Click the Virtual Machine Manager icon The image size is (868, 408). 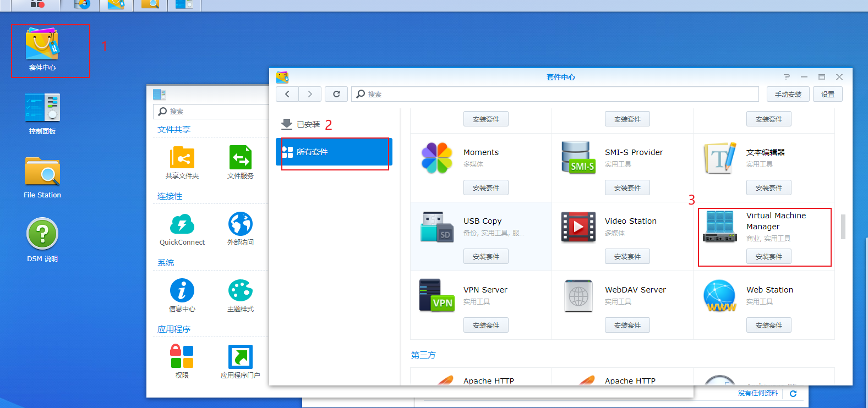point(720,227)
